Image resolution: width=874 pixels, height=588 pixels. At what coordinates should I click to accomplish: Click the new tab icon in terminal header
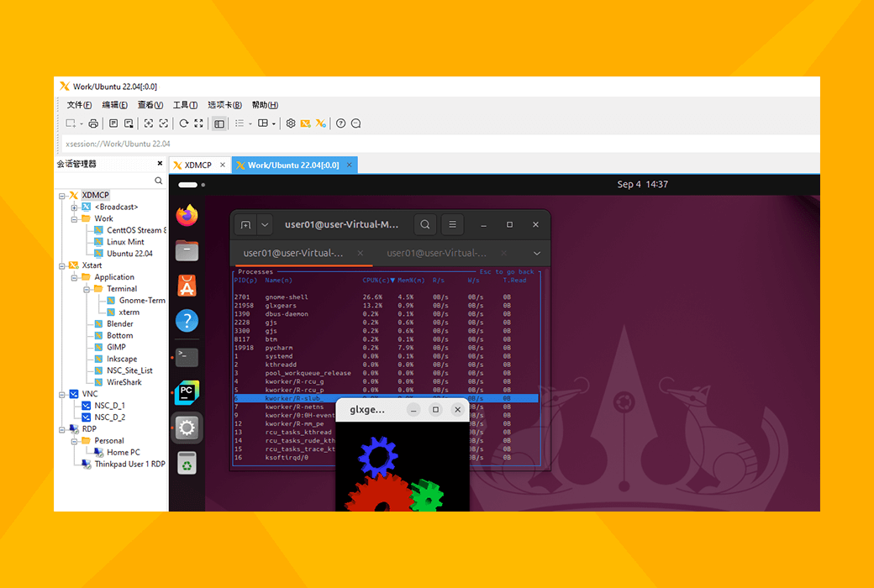[x=245, y=225]
